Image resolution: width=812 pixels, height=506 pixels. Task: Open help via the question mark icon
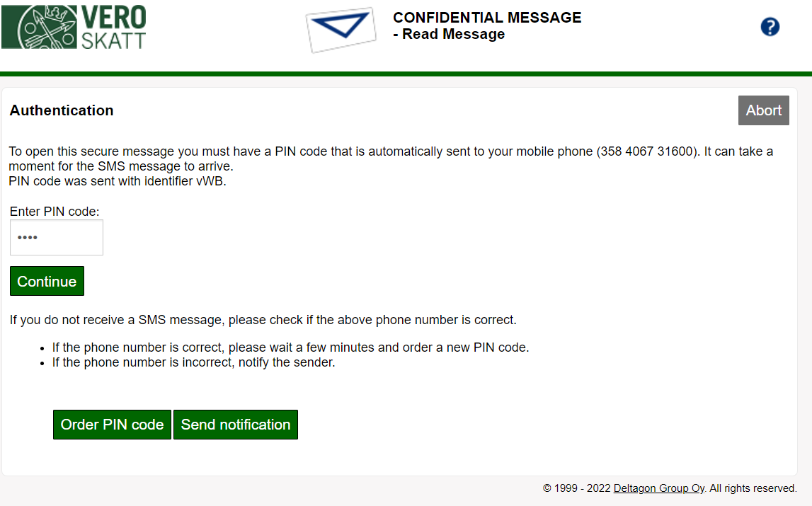point(770,27)
